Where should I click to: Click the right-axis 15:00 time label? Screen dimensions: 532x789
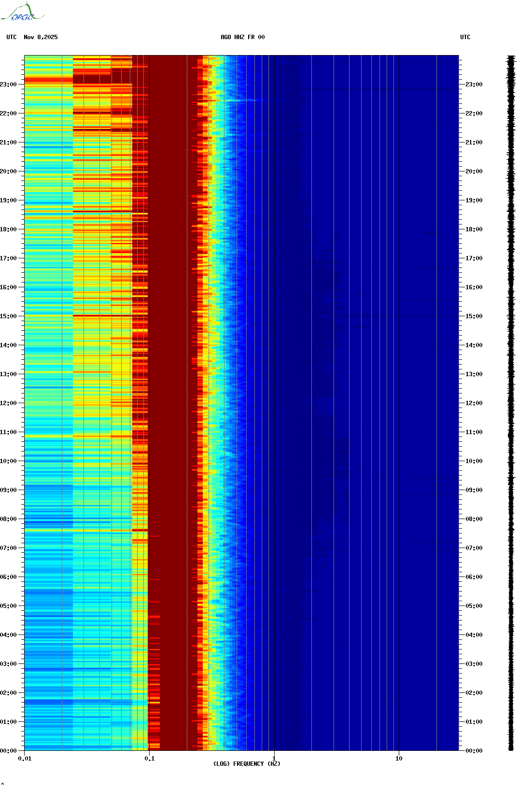474,316
